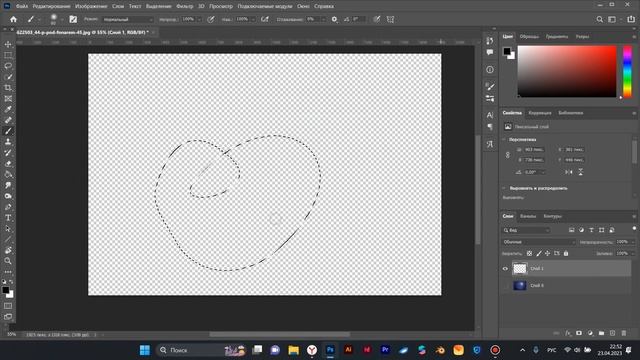Show Слой 0 layer visibility
This screenshot has height=360, width=640.
[x=505, y=286]
